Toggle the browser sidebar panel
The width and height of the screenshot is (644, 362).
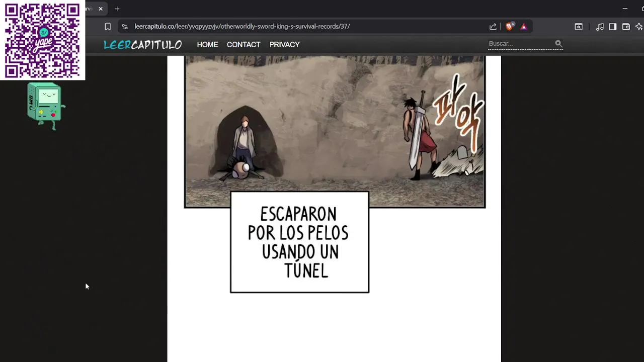(613, 27)
